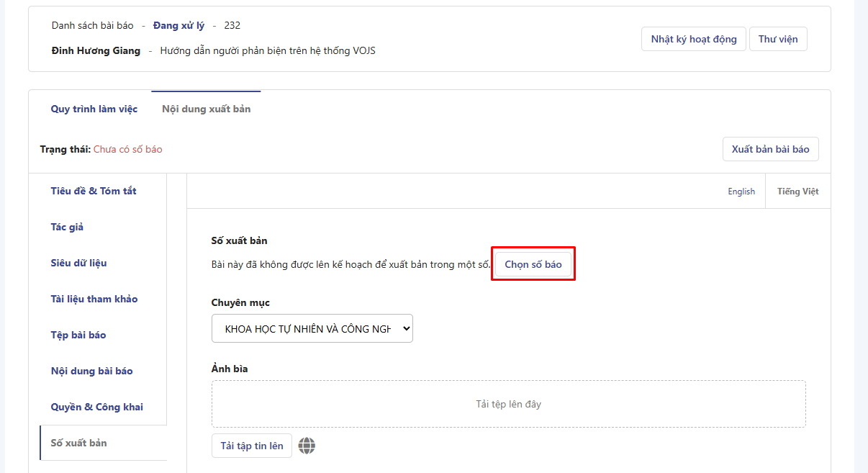
Task: Open the Thư viện library button
Action: 777,39
